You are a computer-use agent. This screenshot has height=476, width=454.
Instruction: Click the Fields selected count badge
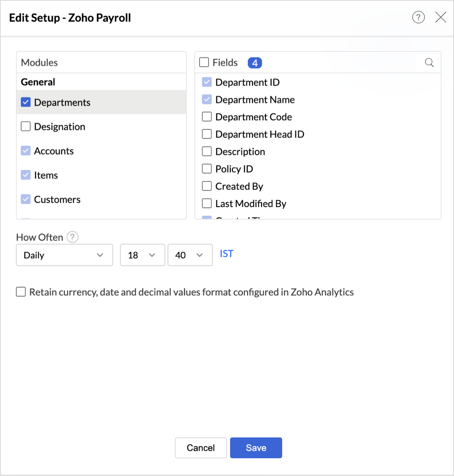click(255, 63)
